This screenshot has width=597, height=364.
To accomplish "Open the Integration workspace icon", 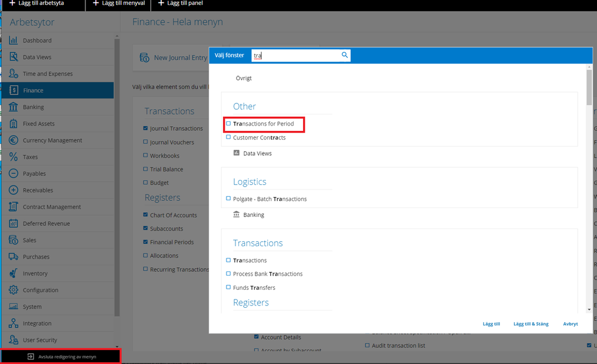I will tap(13, 323).
